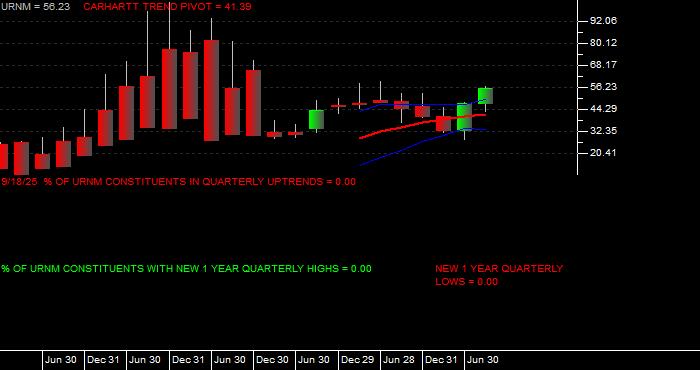Screen dimensions: 700x370
Task: Click the small green candle above Jun 30 before Dec 29
Action: click(317, 119)
